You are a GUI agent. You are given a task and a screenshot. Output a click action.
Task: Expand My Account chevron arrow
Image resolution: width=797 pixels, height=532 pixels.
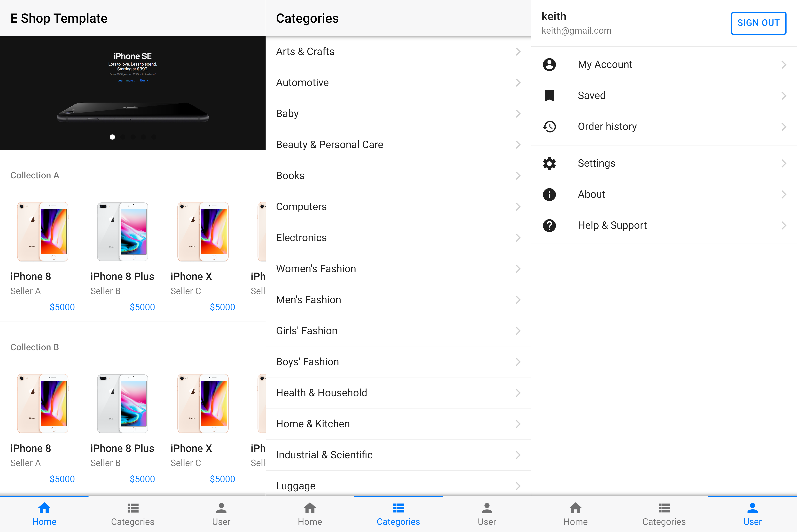point(784,64)
